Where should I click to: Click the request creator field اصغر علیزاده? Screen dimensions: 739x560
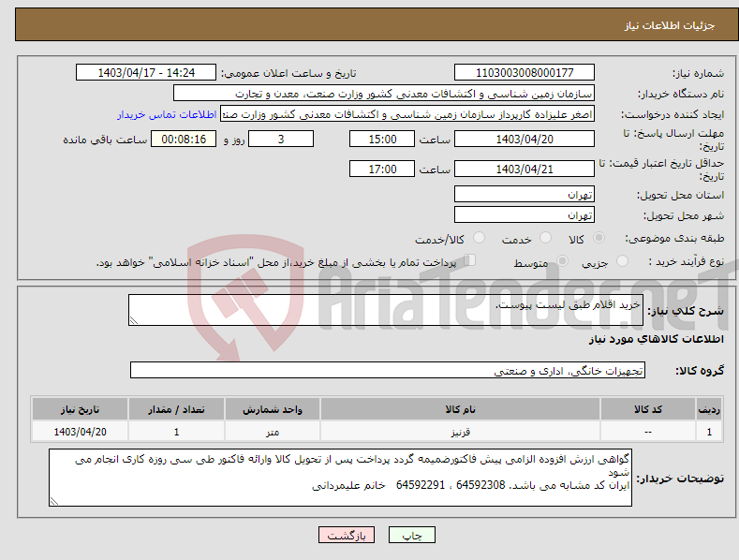pyautogui.click(x=407, y=114)
